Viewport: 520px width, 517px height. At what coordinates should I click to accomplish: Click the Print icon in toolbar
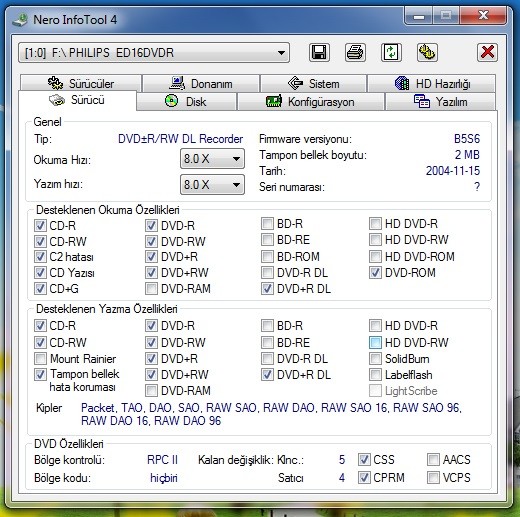coord(355,52)
